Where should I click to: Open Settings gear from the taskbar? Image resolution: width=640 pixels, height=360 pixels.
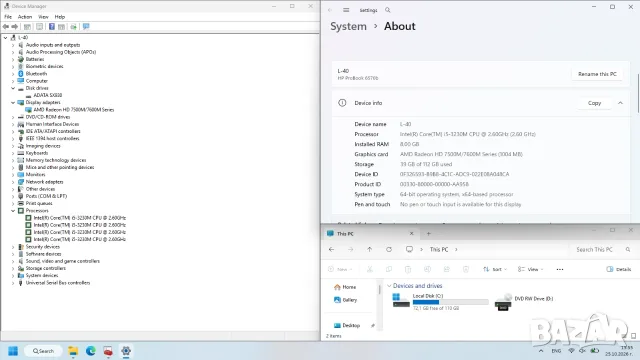coord(126,351)
